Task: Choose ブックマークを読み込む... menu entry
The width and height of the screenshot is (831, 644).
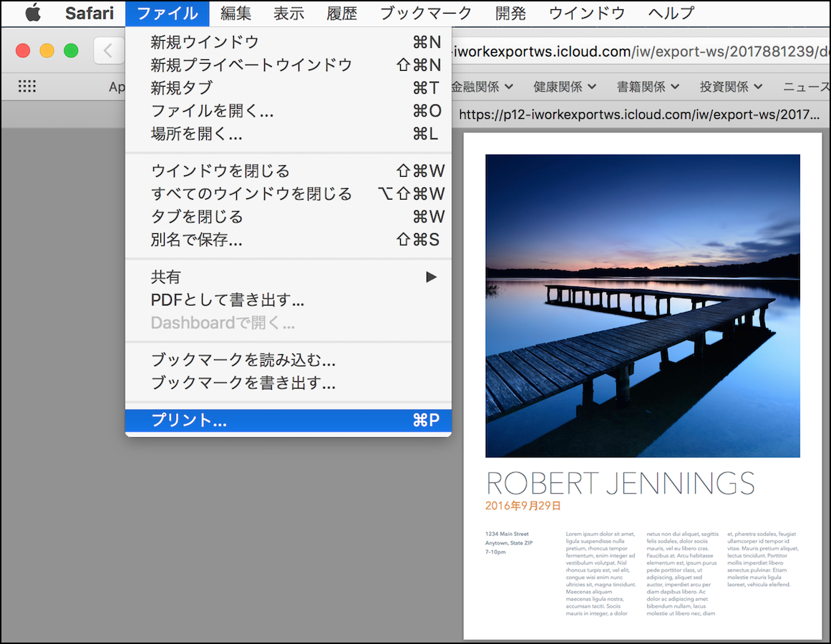Action: pos(243,360)
